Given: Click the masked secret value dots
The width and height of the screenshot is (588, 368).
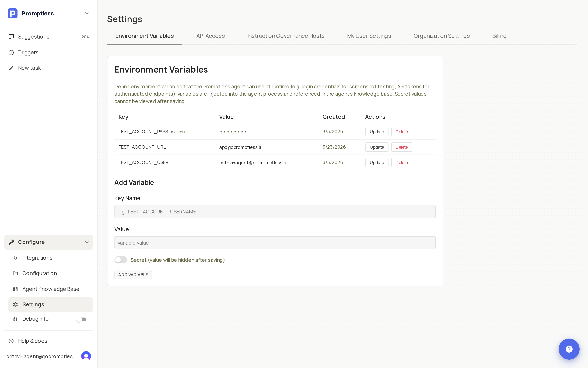Looking at the screenshot, I should point(233,132).
